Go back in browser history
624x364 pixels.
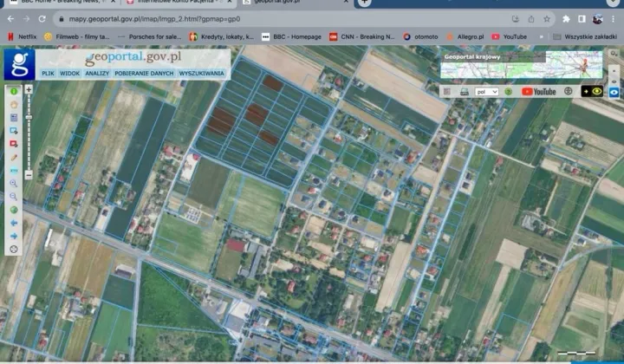pos(10,19)
